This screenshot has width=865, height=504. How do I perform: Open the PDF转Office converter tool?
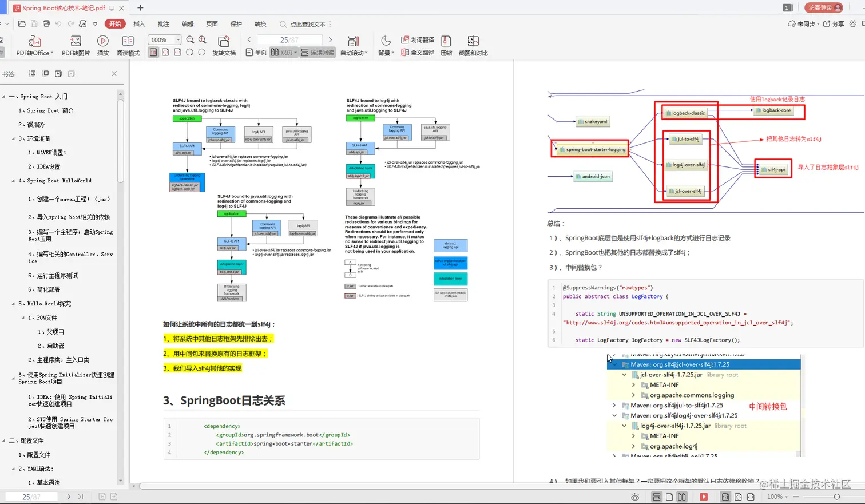click(34, 46)
